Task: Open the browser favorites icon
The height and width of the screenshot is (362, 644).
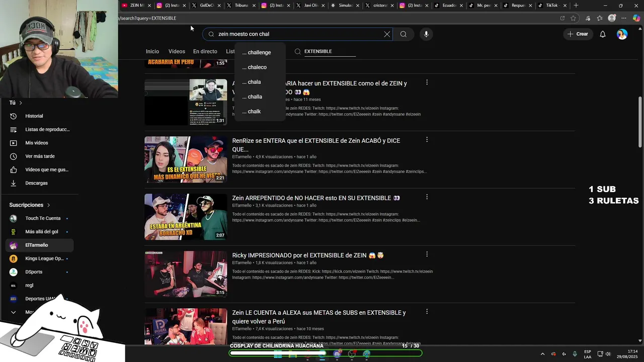Action: pyautogui.click(x=600, y=18)
